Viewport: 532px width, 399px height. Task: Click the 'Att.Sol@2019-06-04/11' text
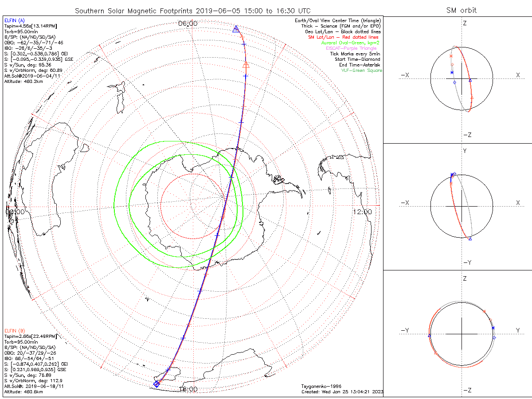32,76
